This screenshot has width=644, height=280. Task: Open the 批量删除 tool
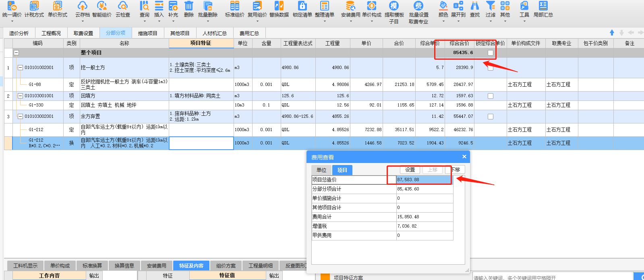click(x=208, y=9)
